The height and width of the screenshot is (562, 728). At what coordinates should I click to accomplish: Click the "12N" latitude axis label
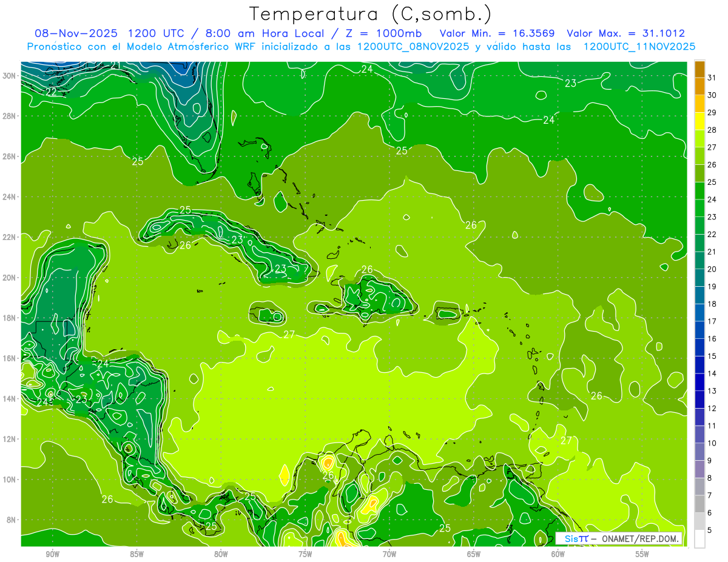pos(10,439)
